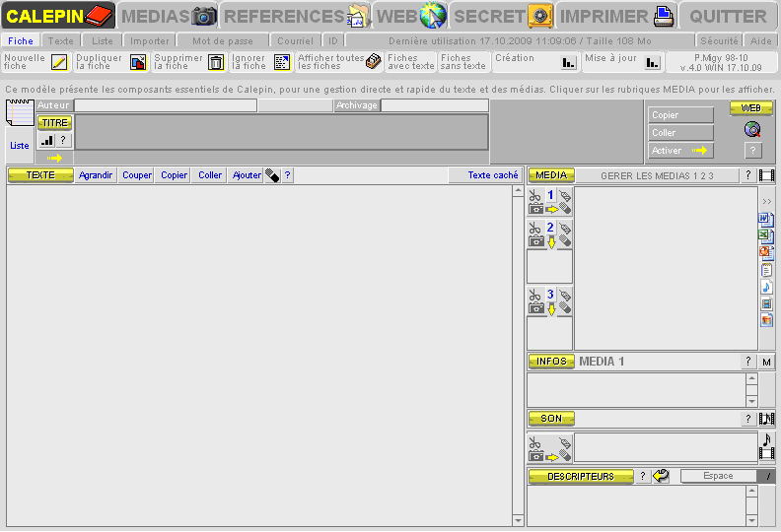781x532 pixels.
Task: Click the bar-chart icon under TITRE
Action: click(47, 140)
